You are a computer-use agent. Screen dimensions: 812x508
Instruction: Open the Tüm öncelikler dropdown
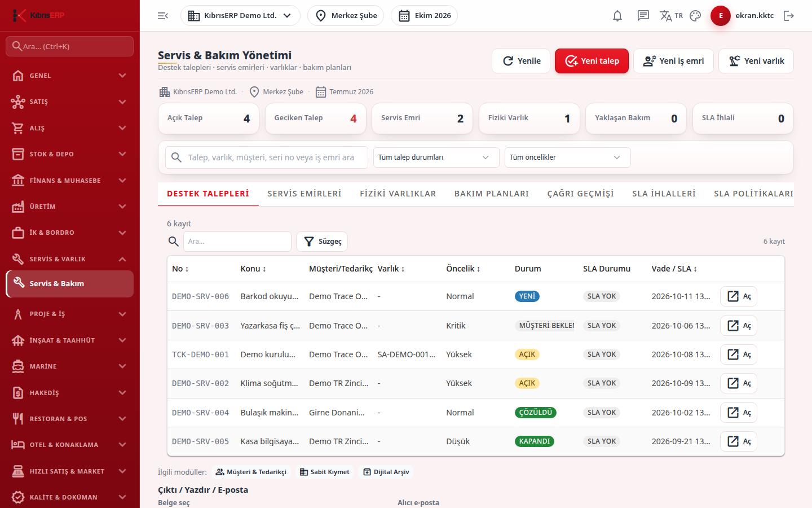[567, 157]
